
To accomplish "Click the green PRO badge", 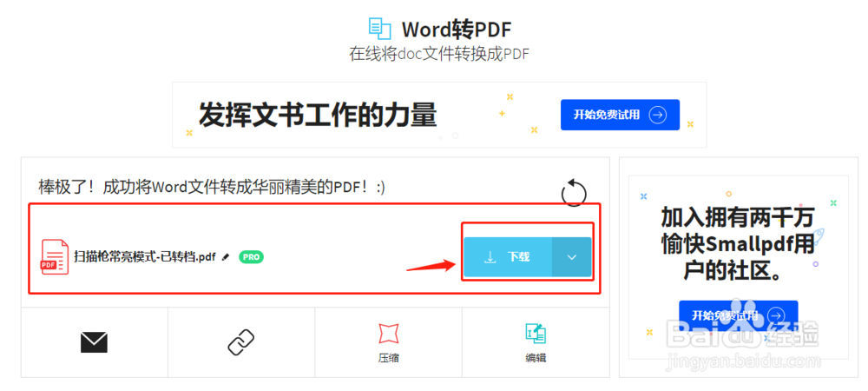I will coord(251,257).
